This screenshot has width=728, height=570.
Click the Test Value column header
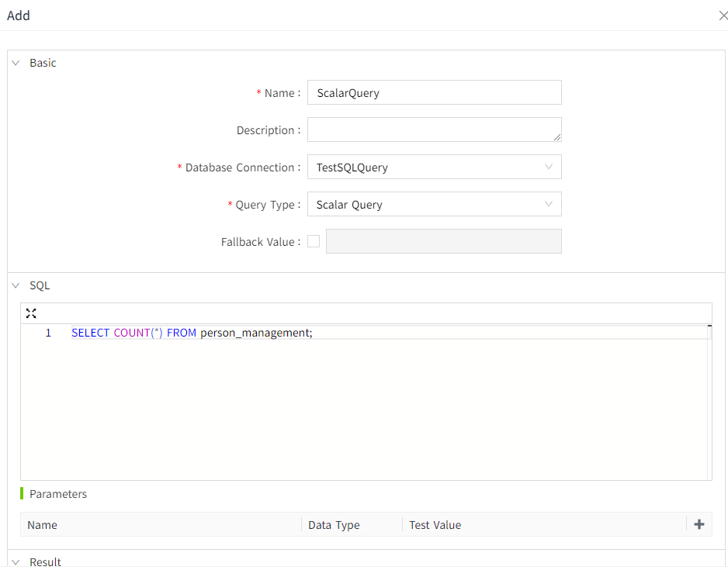435,525
